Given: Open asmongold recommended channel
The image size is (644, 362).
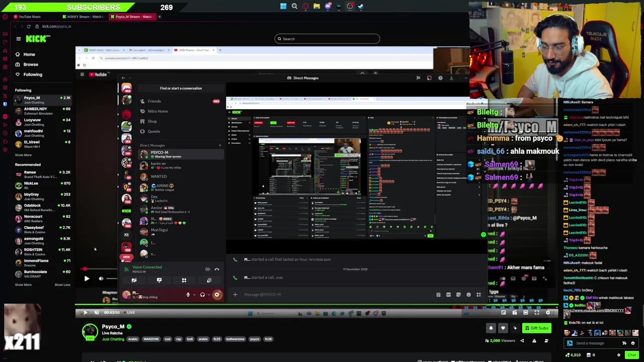Looking at the screenshot, I should (43, 241).
